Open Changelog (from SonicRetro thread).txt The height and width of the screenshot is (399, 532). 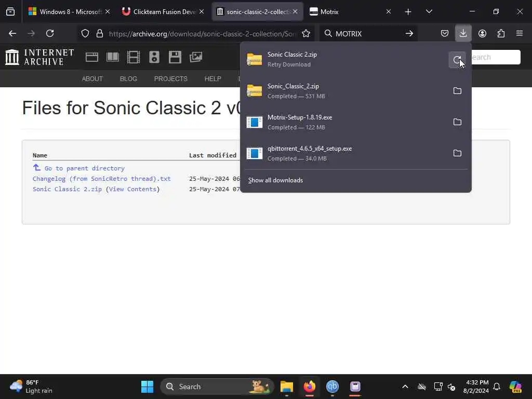(101, 179)
